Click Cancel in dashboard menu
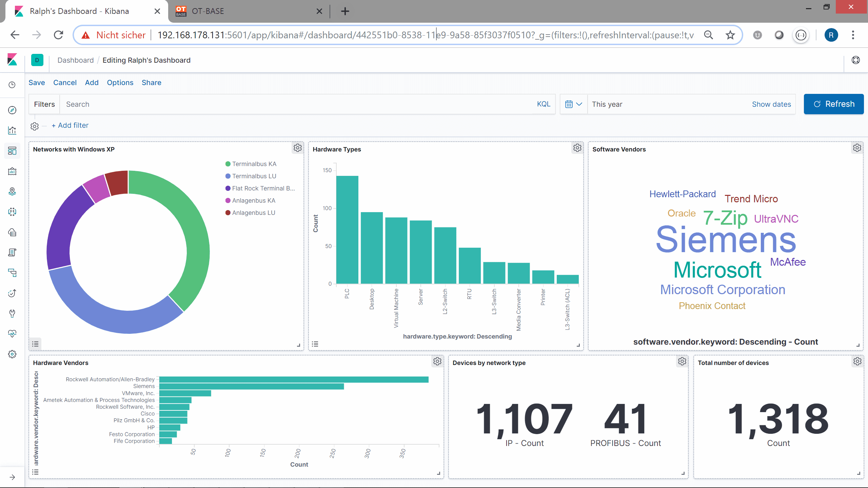Image resolution: width=868 pixels, height=488 pixels. tap(65, 83)
